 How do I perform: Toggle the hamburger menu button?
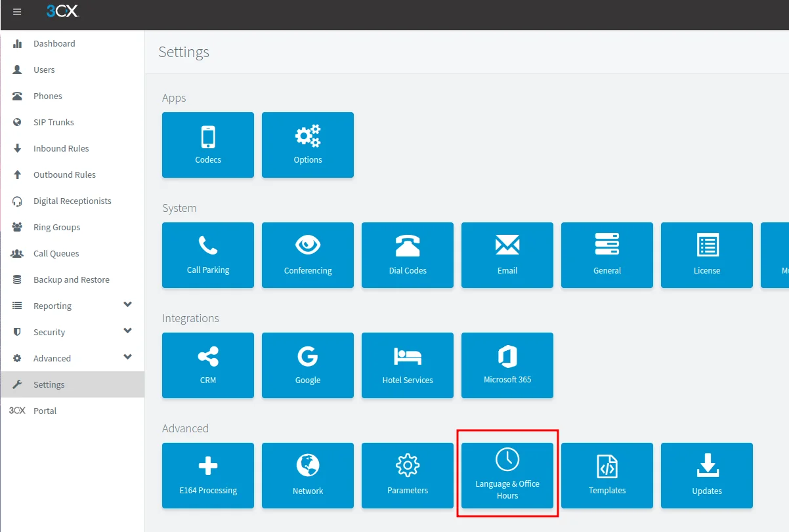pos(17,12)
